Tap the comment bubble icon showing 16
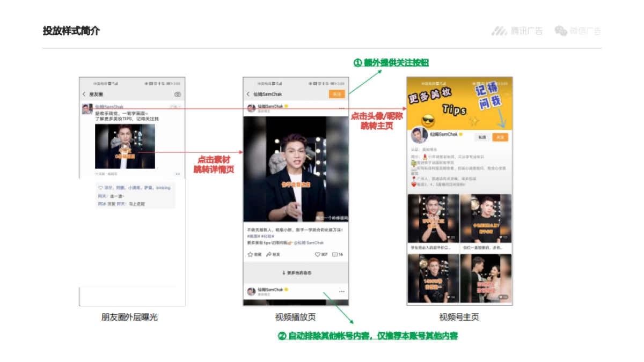The height and width of the screenshot is (362, 644). (335, 254)
